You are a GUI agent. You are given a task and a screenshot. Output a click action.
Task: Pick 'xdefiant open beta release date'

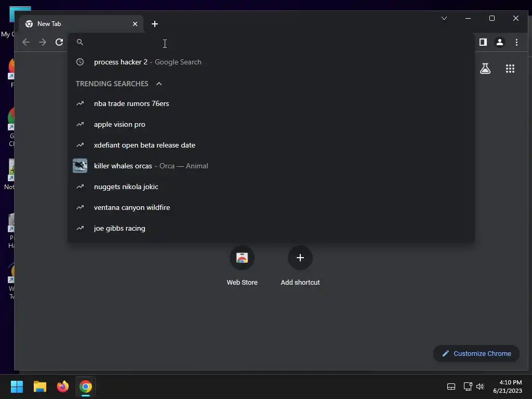pyautogui.click(x=271, y=145)
